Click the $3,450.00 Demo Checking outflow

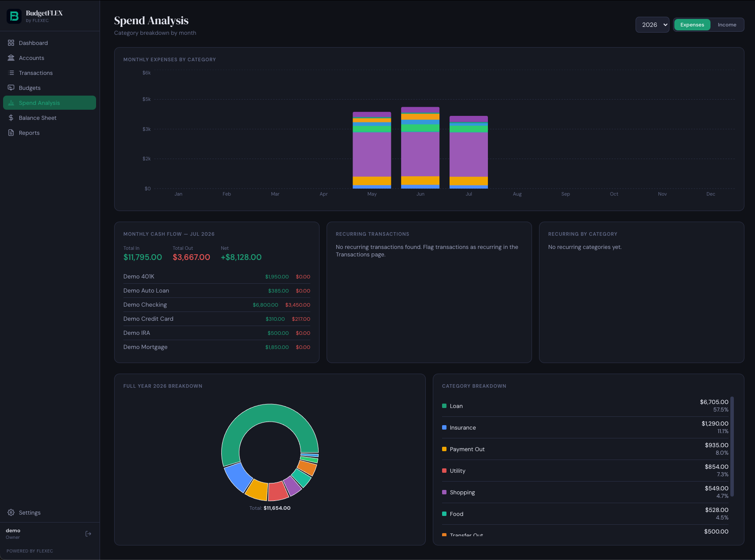pyautogui.click(x=298, y=305)
